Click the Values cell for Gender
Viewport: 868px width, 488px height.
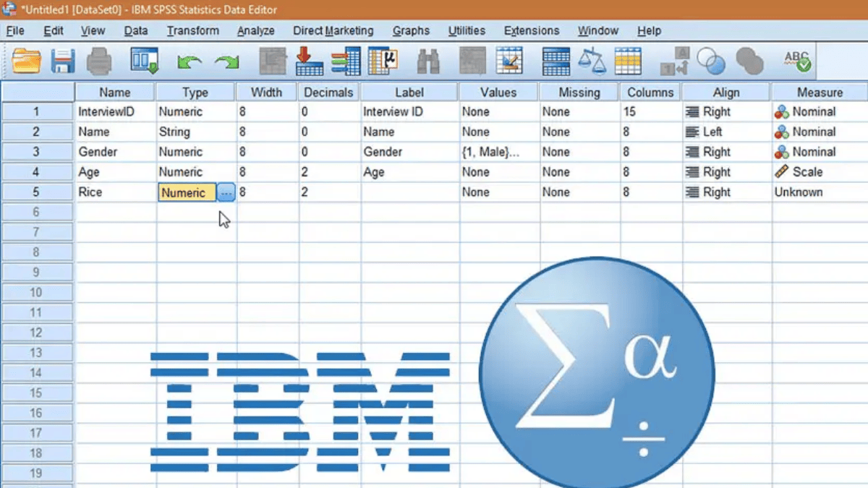point(498,152)
